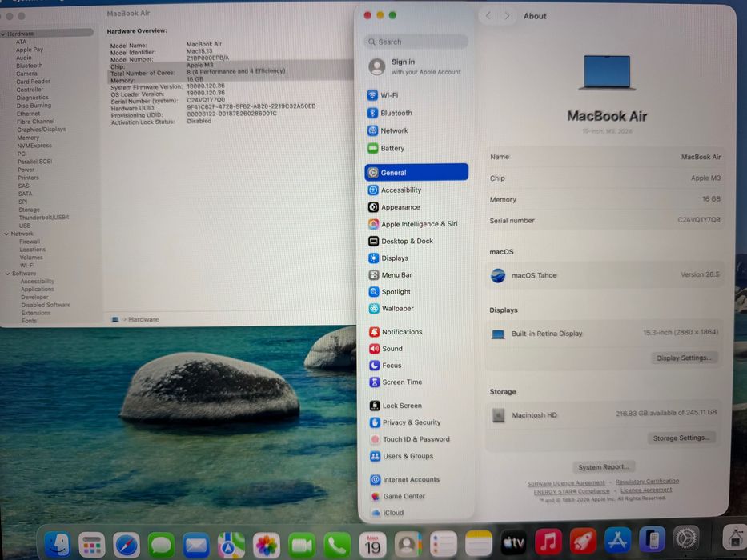Click the System Report button
Viewport: 747px width, 560px height.
click(x=604, y=467)
